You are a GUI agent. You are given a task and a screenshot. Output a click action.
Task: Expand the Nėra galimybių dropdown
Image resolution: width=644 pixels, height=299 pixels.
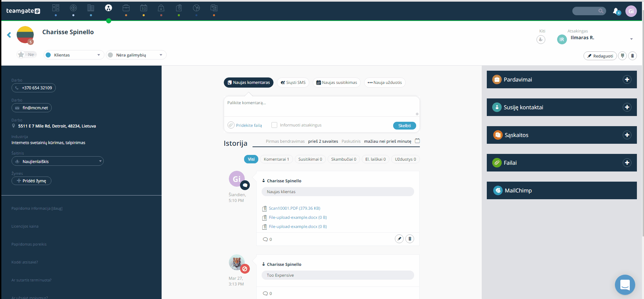click(136, 55)
